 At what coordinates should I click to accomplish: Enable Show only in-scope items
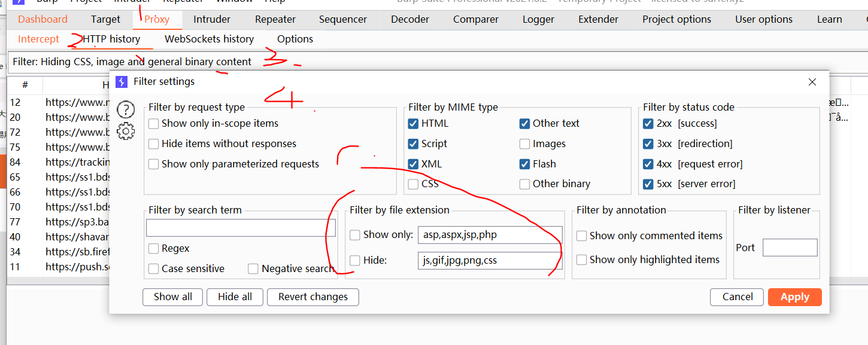[154, 124]
